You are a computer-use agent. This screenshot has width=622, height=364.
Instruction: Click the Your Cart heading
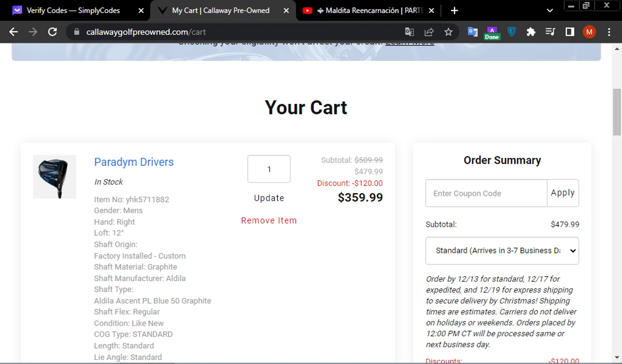306,108
